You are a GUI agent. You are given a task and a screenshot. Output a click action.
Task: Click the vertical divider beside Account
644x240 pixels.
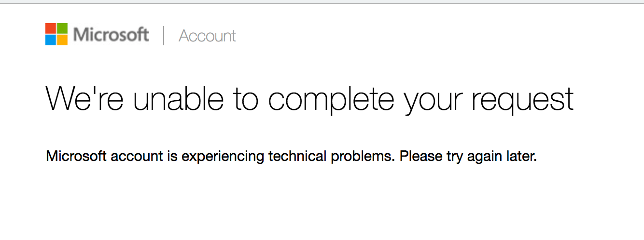tap(164, 36)
